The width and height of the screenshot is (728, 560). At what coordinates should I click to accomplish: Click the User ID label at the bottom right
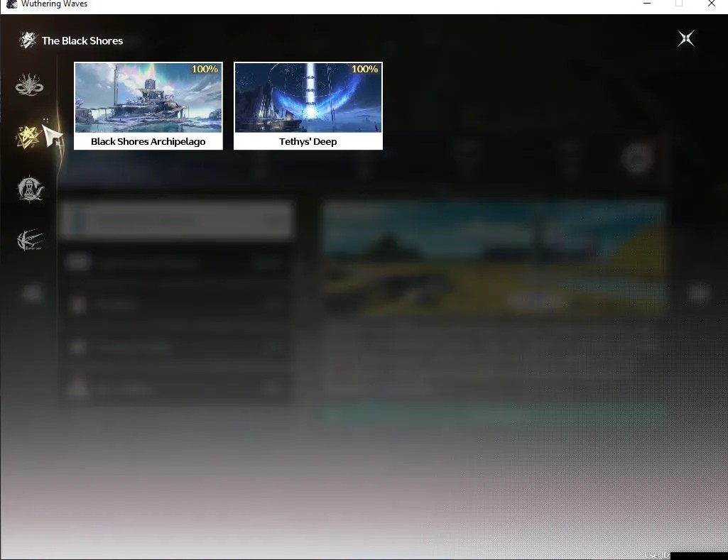[x=657, y=555]
